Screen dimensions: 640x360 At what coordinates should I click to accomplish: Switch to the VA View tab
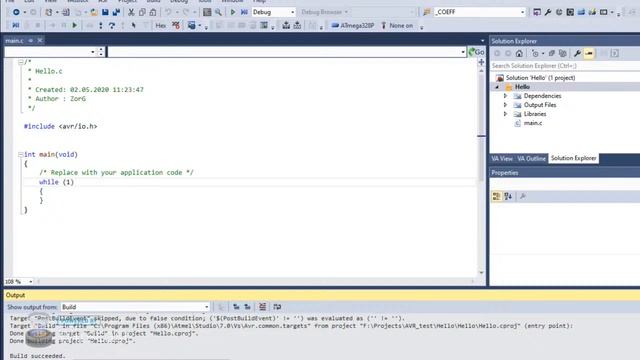502,158
